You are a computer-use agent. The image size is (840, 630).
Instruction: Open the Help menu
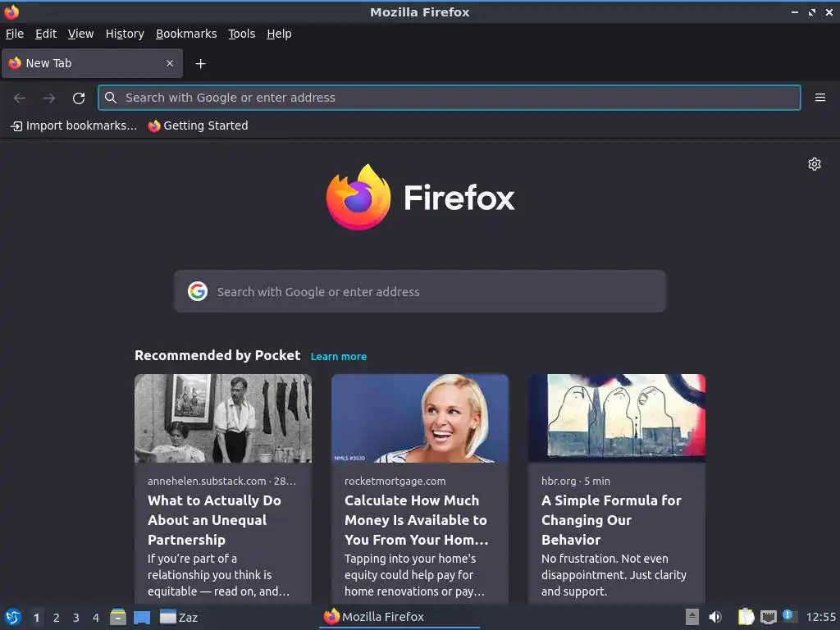click(x=279, y=34)
